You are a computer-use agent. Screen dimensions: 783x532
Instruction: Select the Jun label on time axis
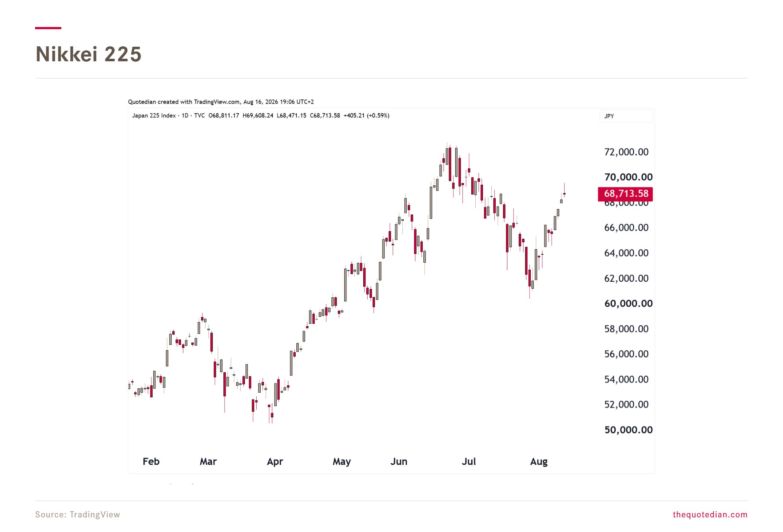[x=399, y=462]
